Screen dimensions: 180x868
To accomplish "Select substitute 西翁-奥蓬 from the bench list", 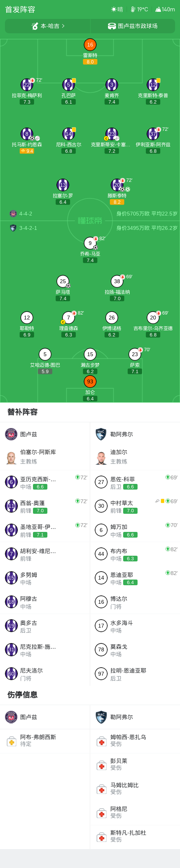I will [45, 507].
